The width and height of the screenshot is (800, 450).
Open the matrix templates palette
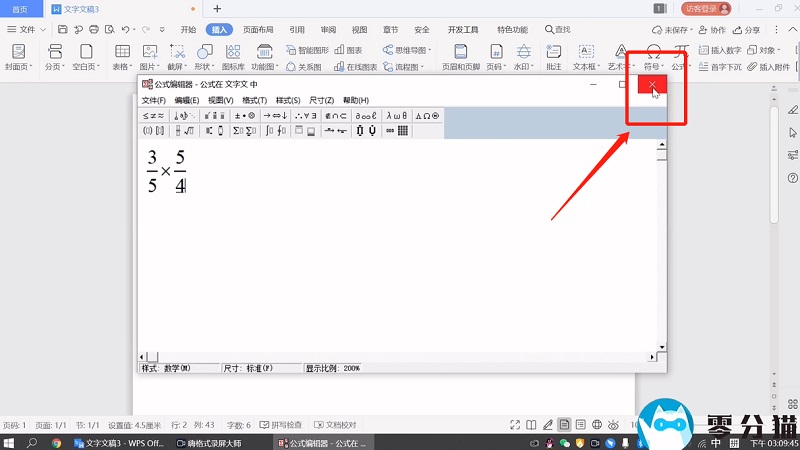[x=397, y=131]
